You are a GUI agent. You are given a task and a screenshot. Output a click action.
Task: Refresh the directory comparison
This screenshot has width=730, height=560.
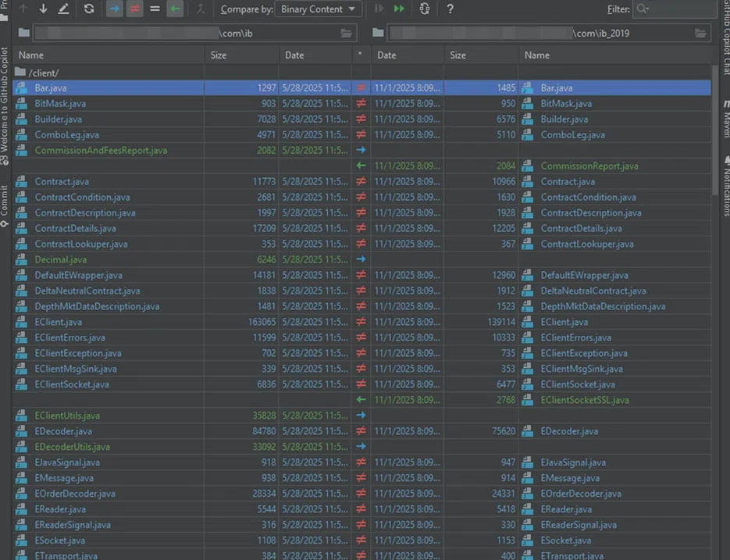88,9
